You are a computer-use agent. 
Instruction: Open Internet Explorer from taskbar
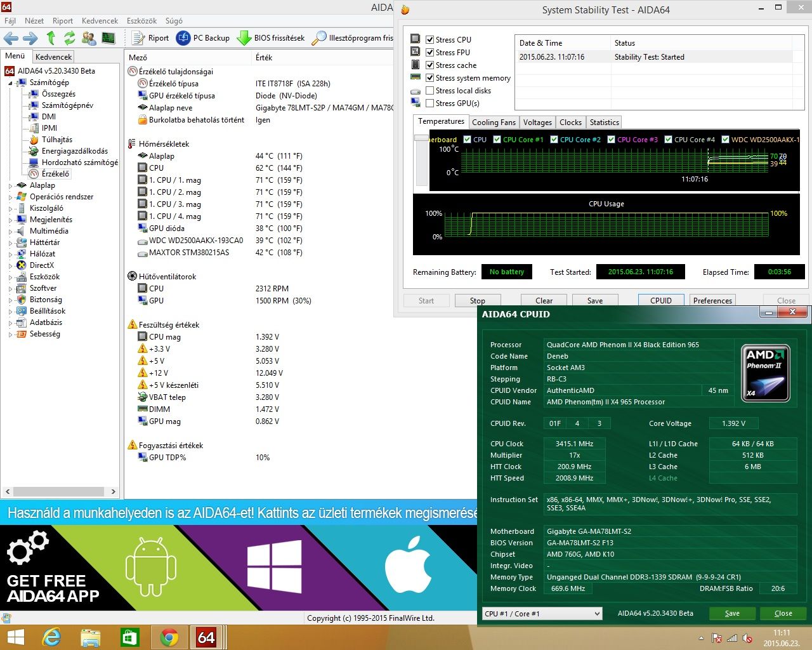tap(51, 637)
